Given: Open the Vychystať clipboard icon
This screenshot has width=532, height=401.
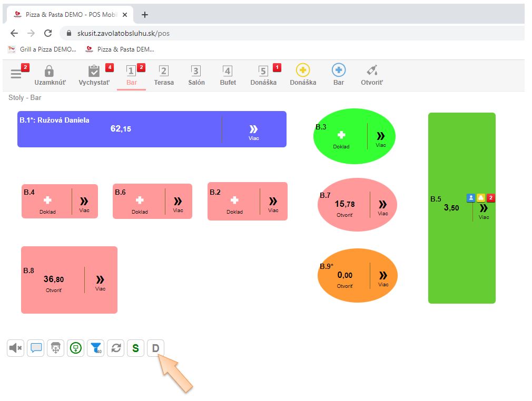Looking at the screenshot, I should [94, 72].
